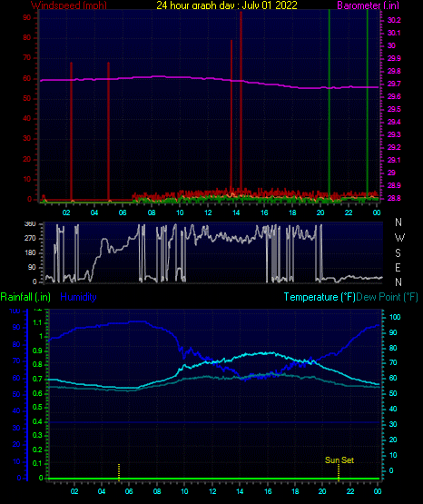The image size is (423, 504).
Task: Click the 24 hour graph day title
Action: pyautogui.click(x=227, y=5)
